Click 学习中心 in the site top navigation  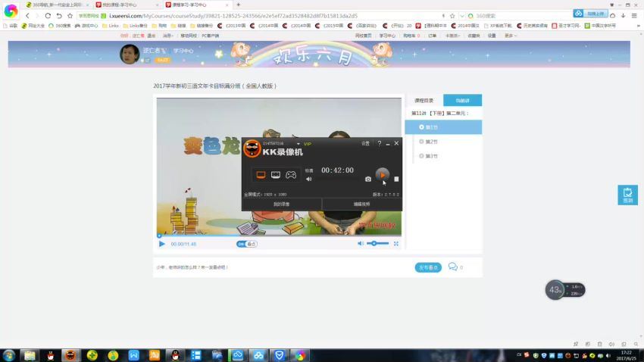[x=387, y=36]
